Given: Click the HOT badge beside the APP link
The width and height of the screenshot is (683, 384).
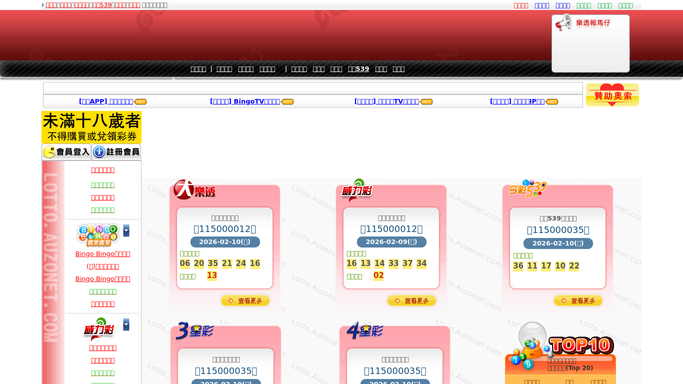Looking at the screenshot, I should tap(140, 102).
